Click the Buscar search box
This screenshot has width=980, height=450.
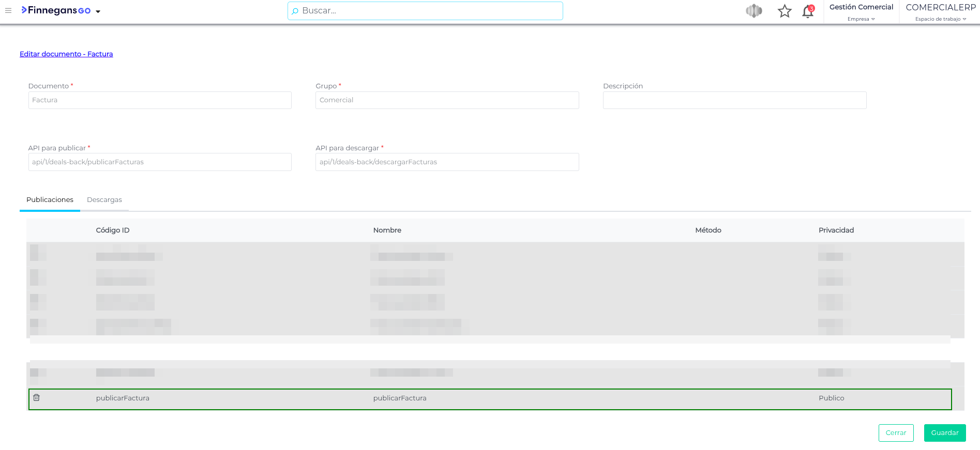pos(425,11)
